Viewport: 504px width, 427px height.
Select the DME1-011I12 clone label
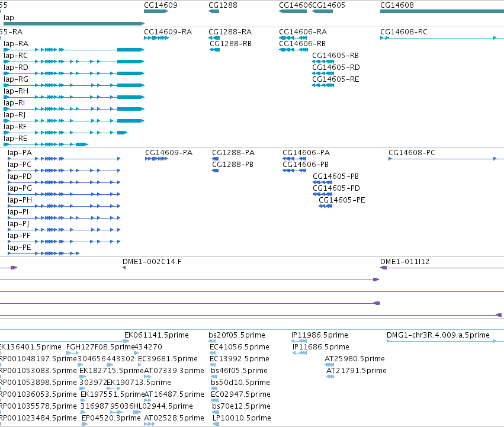pyautogui.click(x=405, y=261)
